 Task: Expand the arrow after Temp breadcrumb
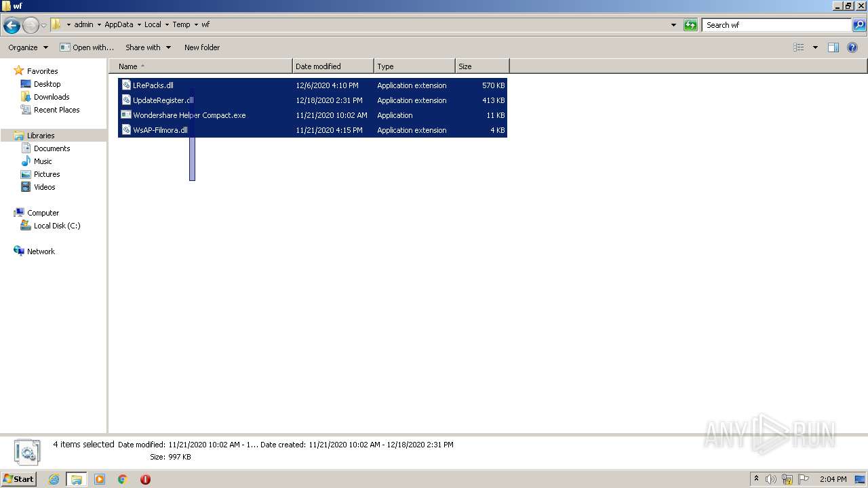click(x=196, y=24)
